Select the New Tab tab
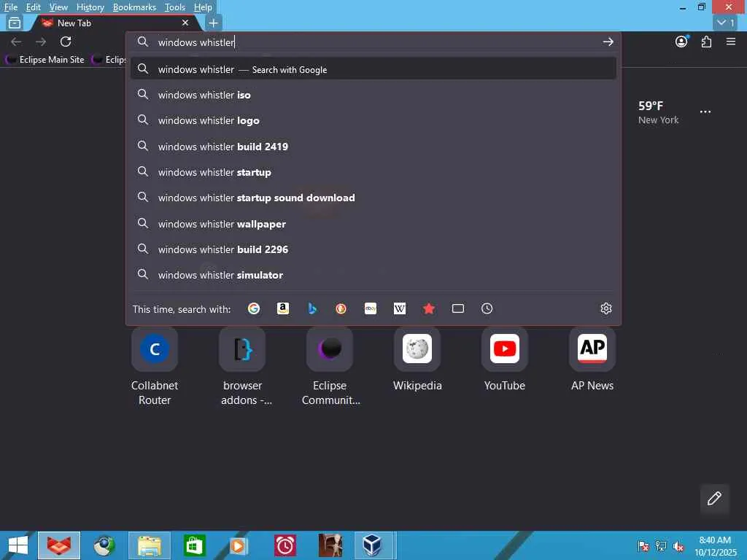The image size is (747, 560). tap(115, 23)
